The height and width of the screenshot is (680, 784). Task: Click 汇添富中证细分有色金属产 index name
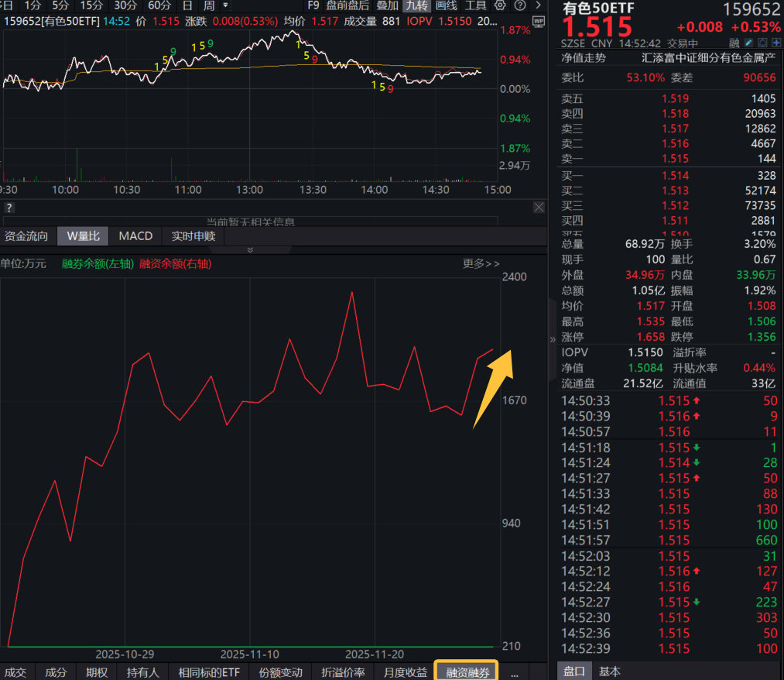[708, 58]
